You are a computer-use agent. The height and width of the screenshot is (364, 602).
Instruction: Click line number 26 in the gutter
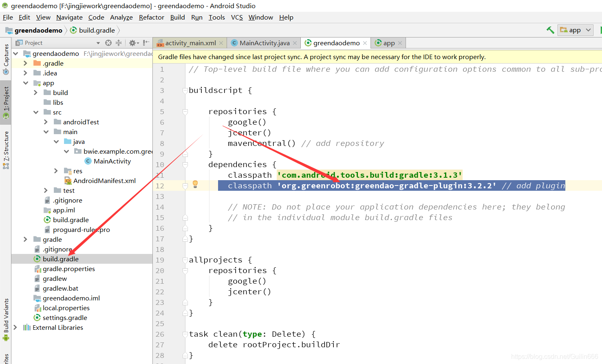(x=160, y=334)
